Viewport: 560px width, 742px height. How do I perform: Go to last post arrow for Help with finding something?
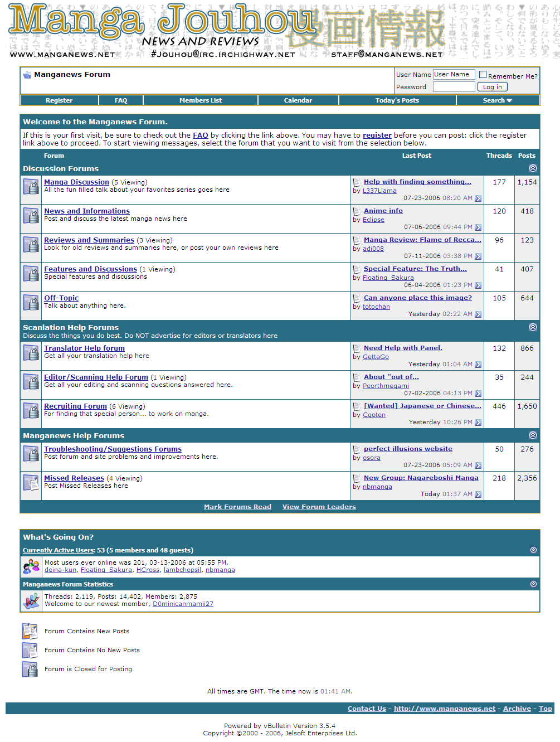click(x=478, y=198)
